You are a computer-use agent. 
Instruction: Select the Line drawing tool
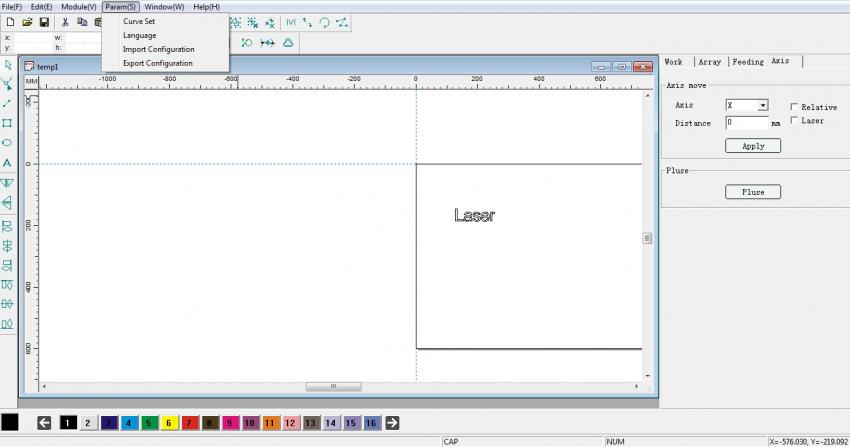click(8, 103)
